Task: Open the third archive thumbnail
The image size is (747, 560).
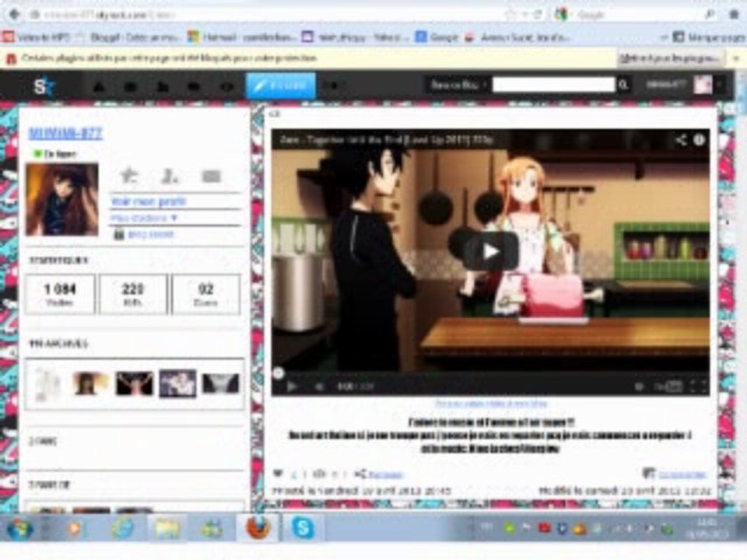Action: coord(135,383)
